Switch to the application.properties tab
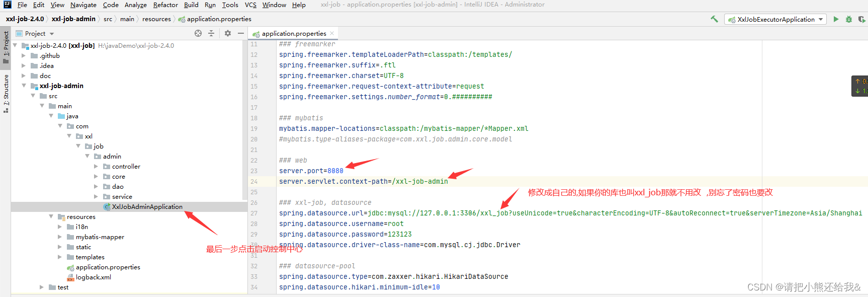The height and width of the screenshot is (297, 868). [x=294, y=33]
